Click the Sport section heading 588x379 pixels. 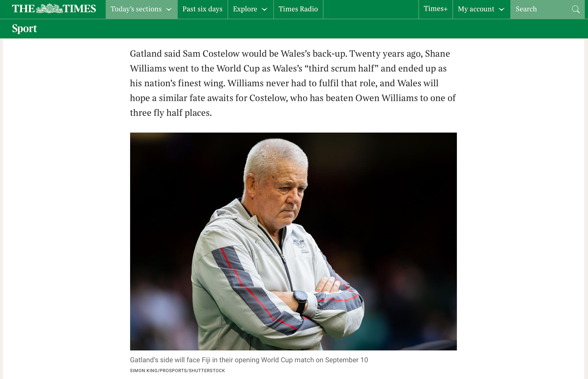tap(24, 28)
